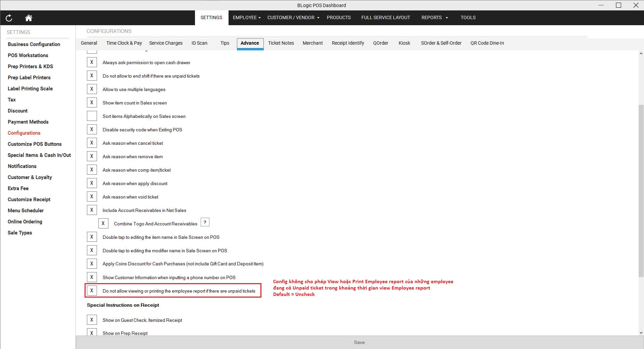Maximize the BLogic POS Dashboard window
The image size is (644, 349).
[618, 5]
